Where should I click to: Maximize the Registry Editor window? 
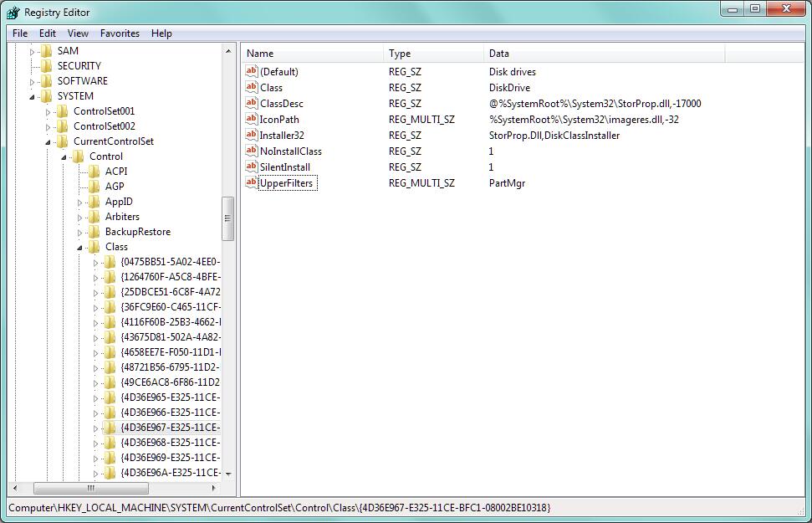[755, 9]
